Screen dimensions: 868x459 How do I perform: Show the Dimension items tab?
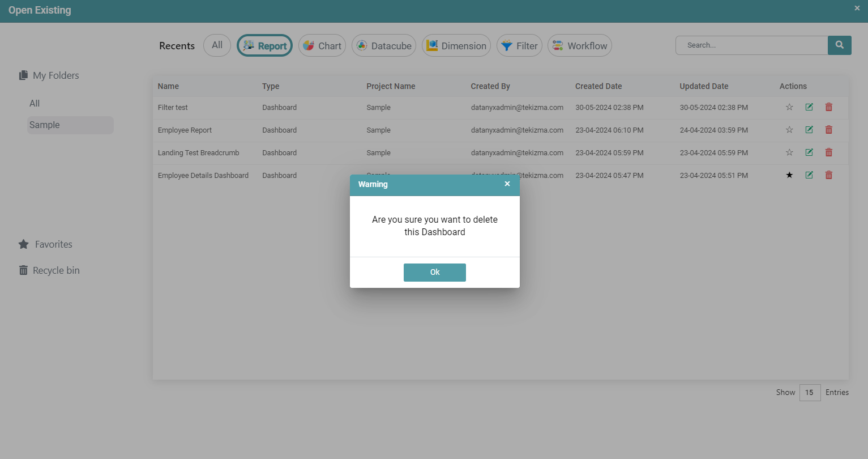456,46
